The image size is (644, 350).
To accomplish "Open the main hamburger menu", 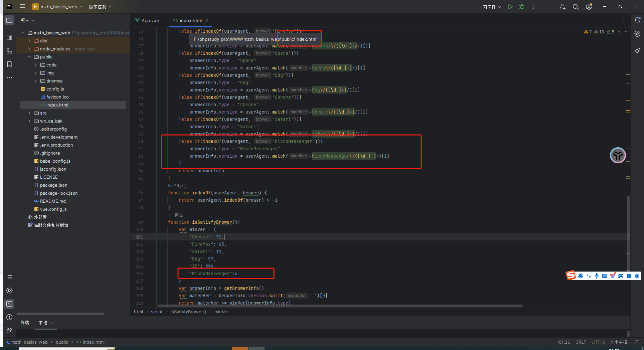I will pyautogui.click(x=22, y=7).
